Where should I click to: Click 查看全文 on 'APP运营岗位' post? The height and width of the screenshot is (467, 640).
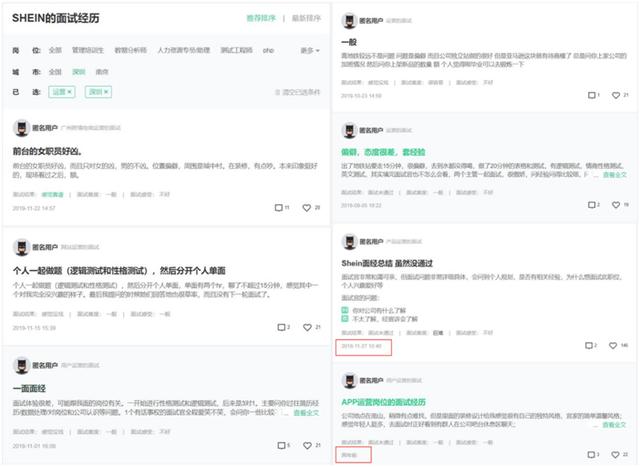(615, 425)
